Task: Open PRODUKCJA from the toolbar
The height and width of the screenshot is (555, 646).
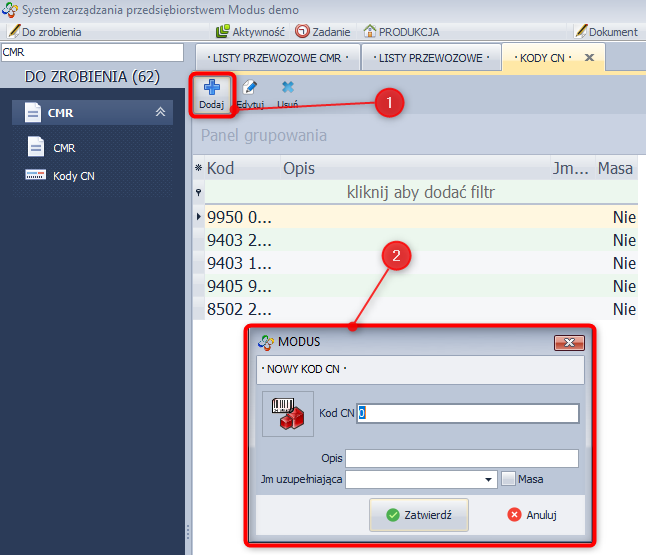Action: [401, 32]
